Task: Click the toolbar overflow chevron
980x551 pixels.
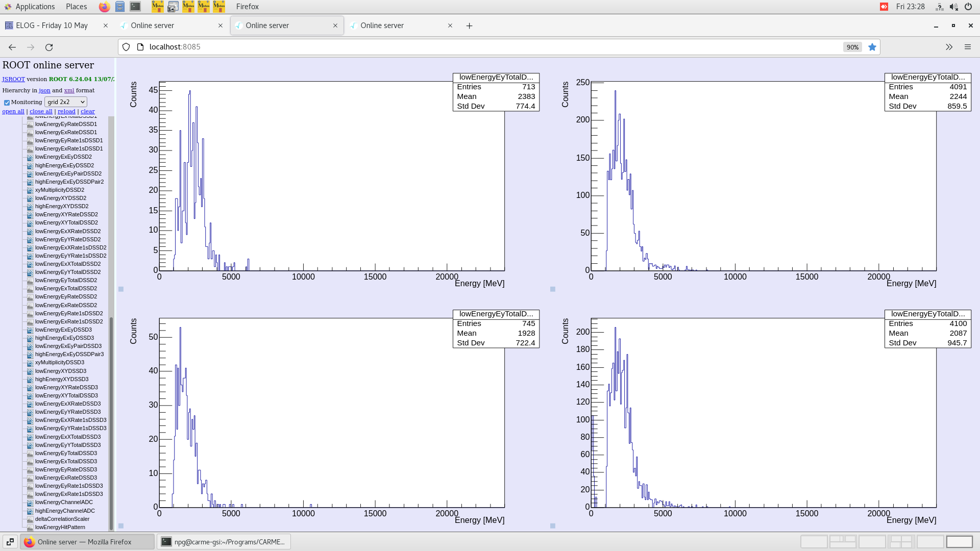Action: click(x=949, y=47)
